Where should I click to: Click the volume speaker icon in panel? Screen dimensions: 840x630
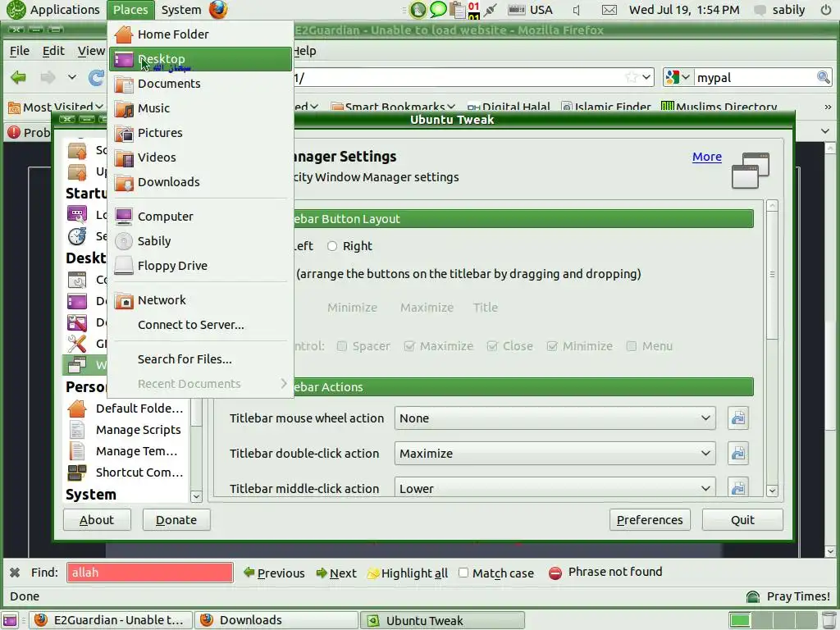point(577,10)
